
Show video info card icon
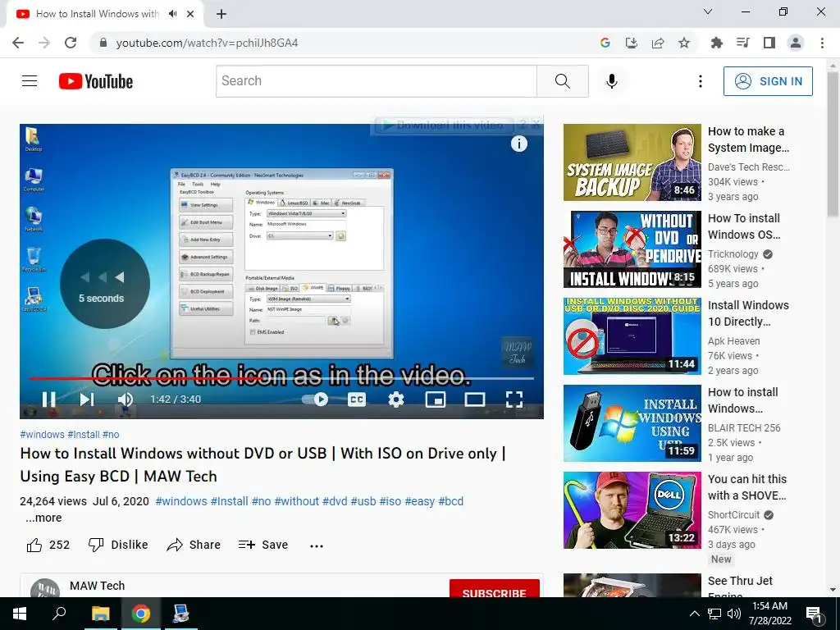(518, 144)
